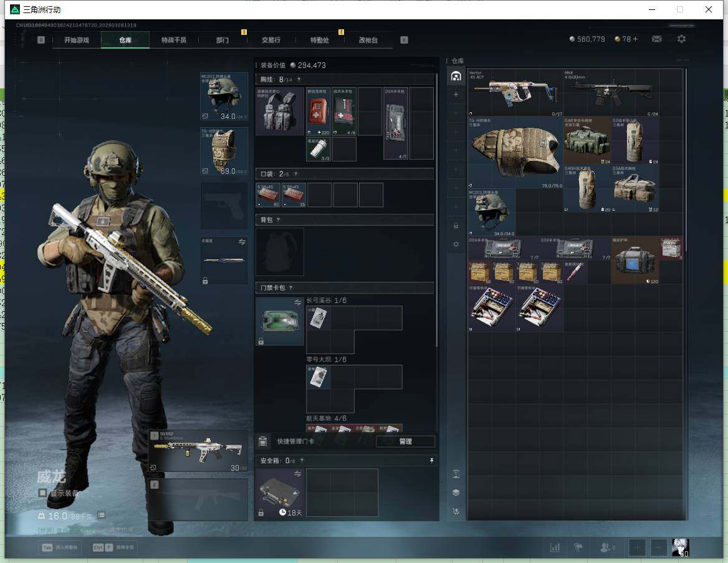Select the first yellow ammo crate
The image size is (728, 563).
[x=480, y=272]
